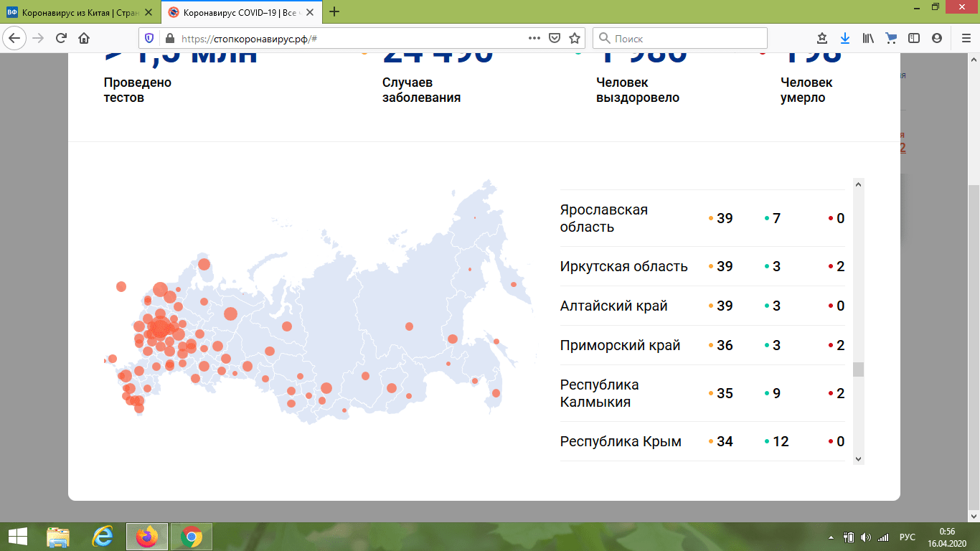Click the РУС keyboard language indicator

pyautogui.click(x=908, y=537)
